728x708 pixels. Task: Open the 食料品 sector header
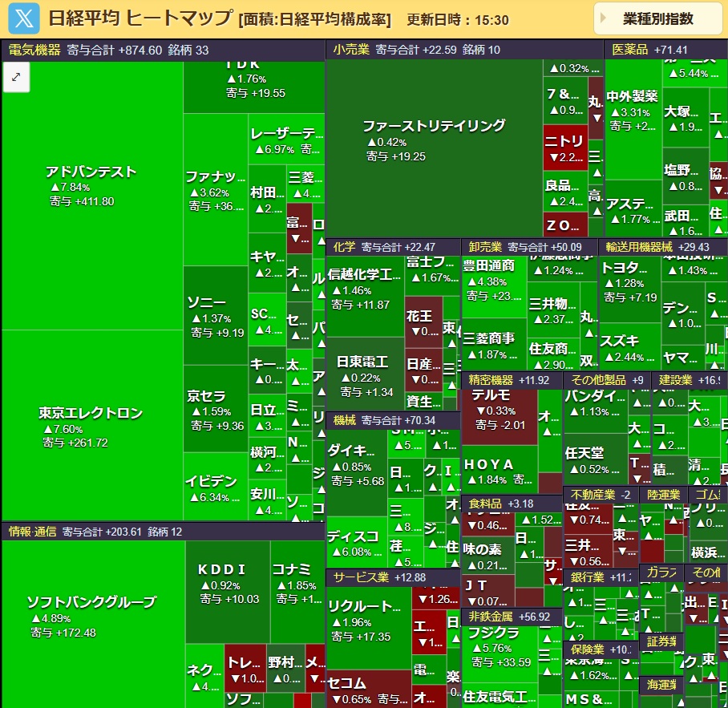(x=512, y=504)
